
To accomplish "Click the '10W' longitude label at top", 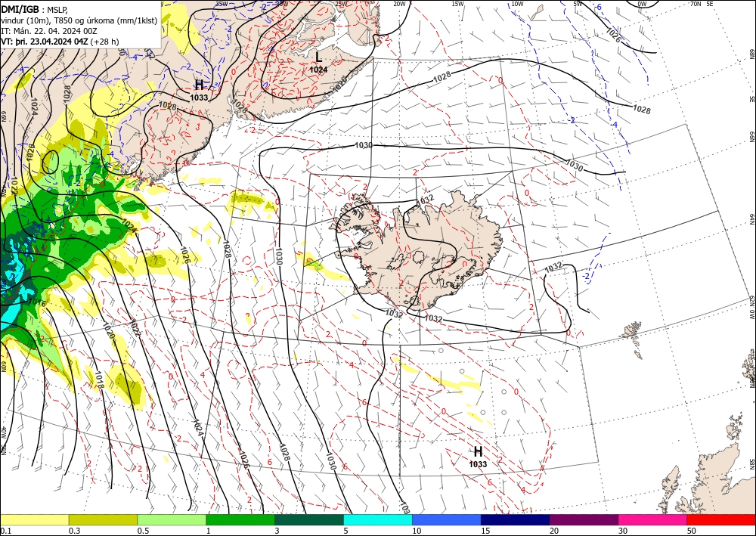I will 517,4.
